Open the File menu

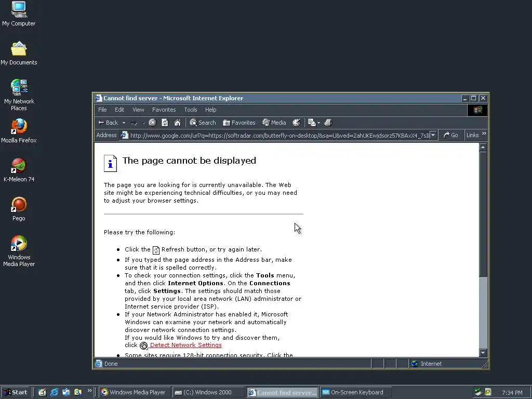[102, 110]
